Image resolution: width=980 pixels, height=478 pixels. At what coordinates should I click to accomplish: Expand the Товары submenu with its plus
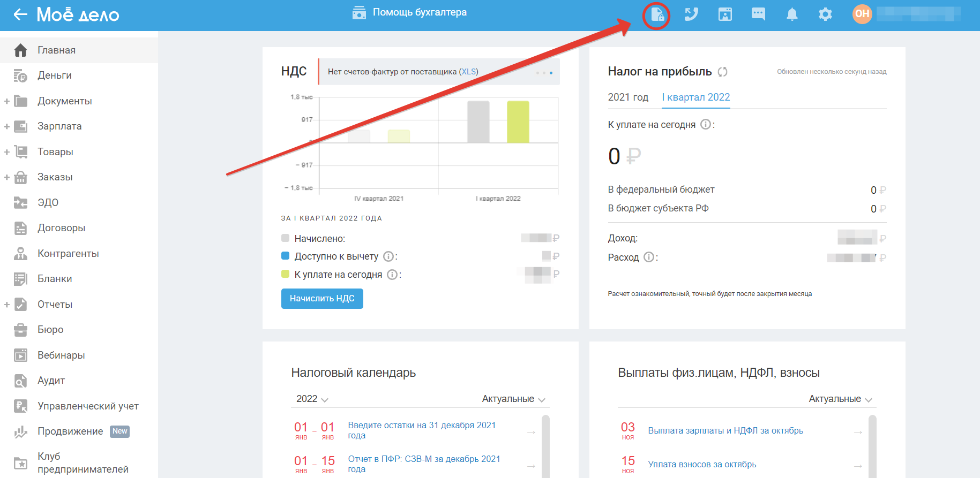pos(7,152)
